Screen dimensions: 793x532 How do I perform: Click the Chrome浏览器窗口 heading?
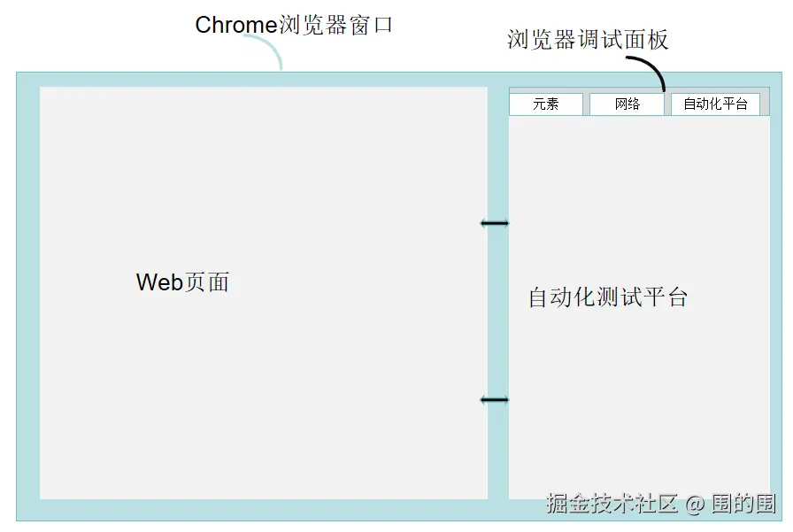click(x=293, y=25)
